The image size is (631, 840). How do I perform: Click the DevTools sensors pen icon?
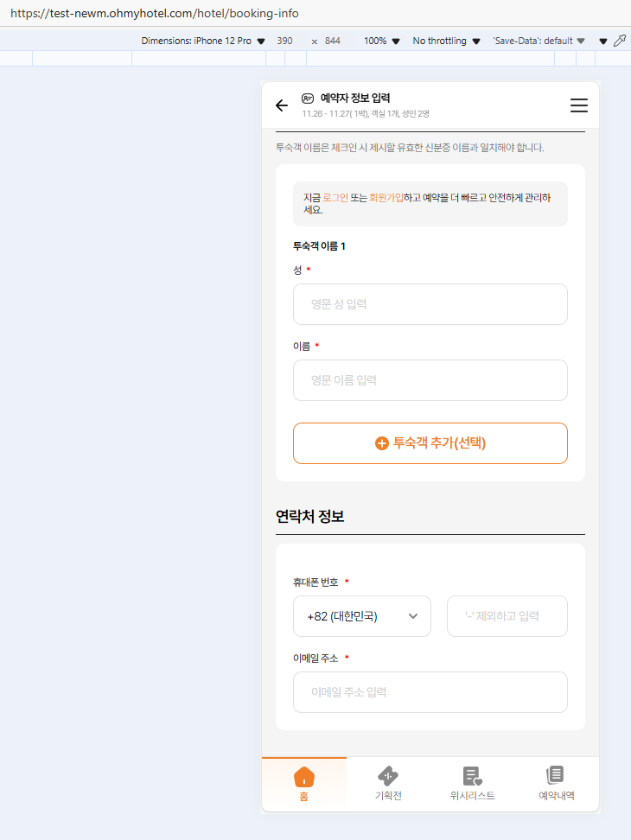tap(619, 41)
